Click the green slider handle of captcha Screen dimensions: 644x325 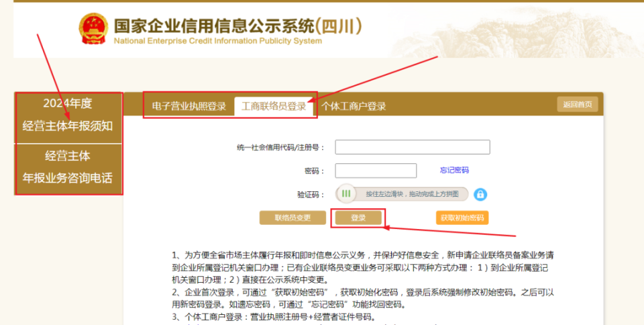click(x=346, y=193)
